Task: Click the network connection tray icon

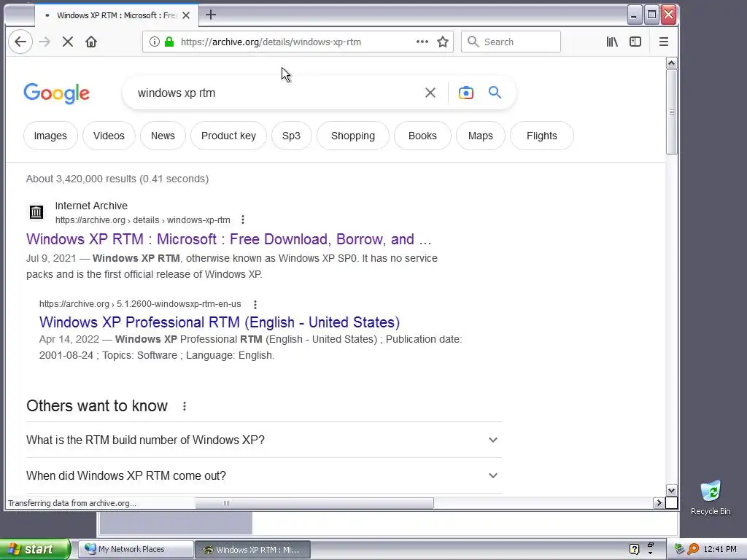Action: [x=679, y=549]
